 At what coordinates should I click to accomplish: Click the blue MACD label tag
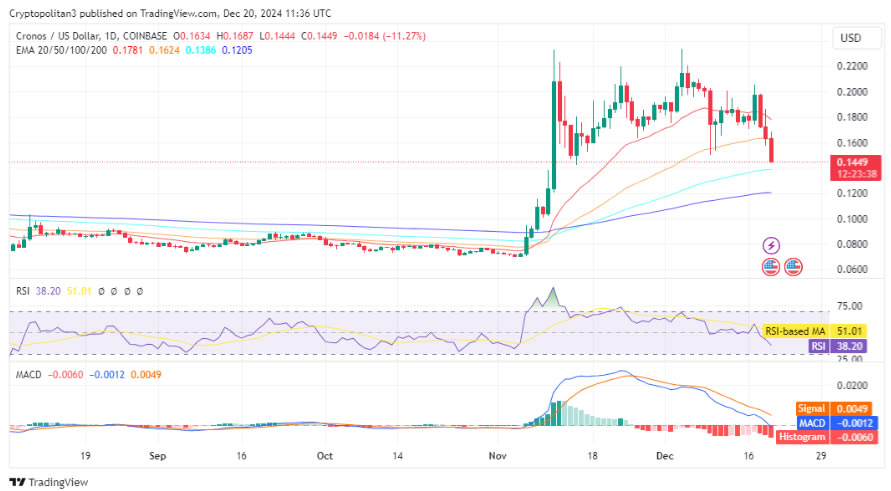(812, 423)
